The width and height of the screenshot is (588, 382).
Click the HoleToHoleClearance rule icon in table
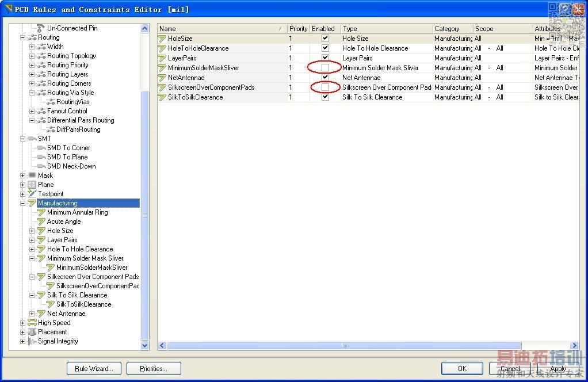(162, 48)
